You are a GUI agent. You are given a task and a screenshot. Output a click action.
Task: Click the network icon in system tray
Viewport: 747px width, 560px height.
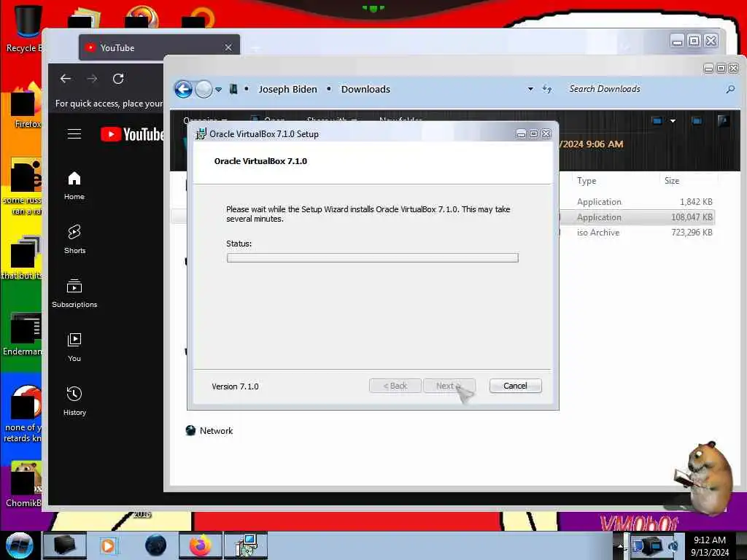(653, 545)
